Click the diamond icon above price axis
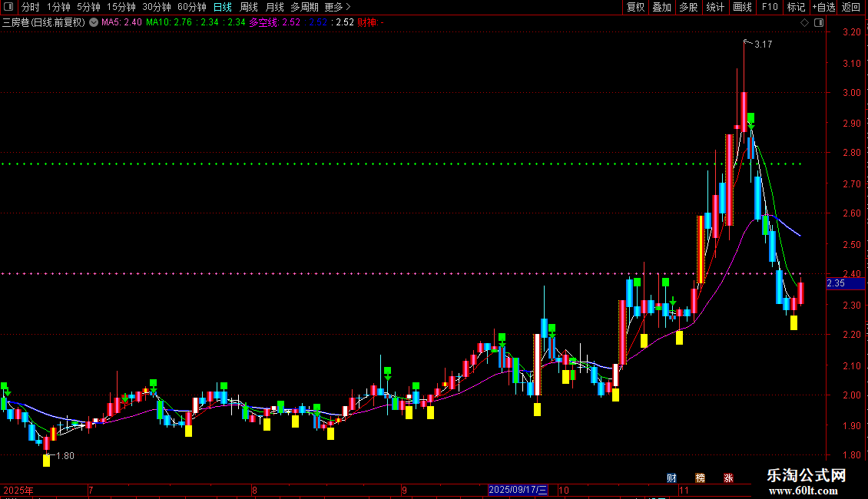Image resolution: width=868 pixels, height=499 pixels. click(805, 23)
